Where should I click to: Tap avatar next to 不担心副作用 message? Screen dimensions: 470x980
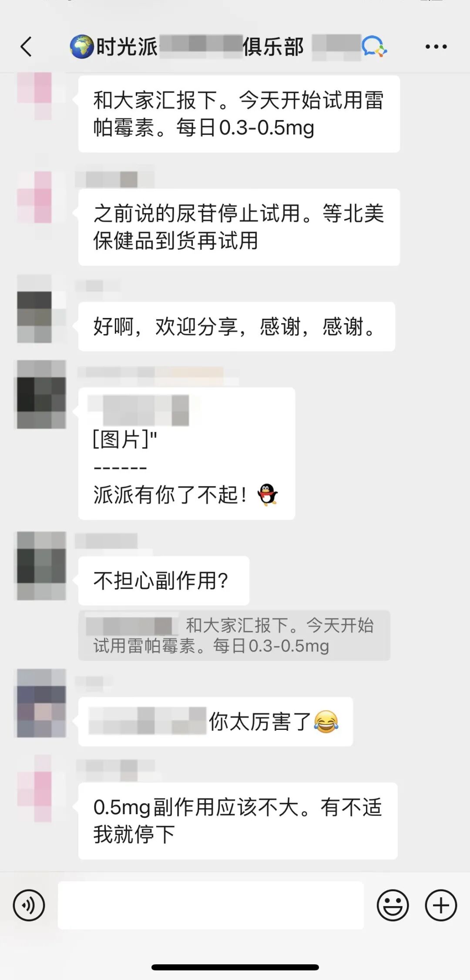point(42,566)
